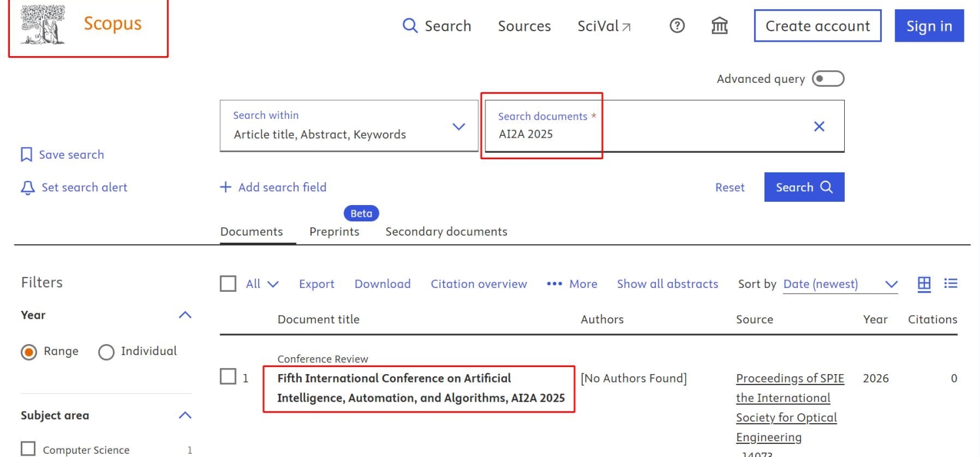Click the Sign in button

(x=929, y=25)
